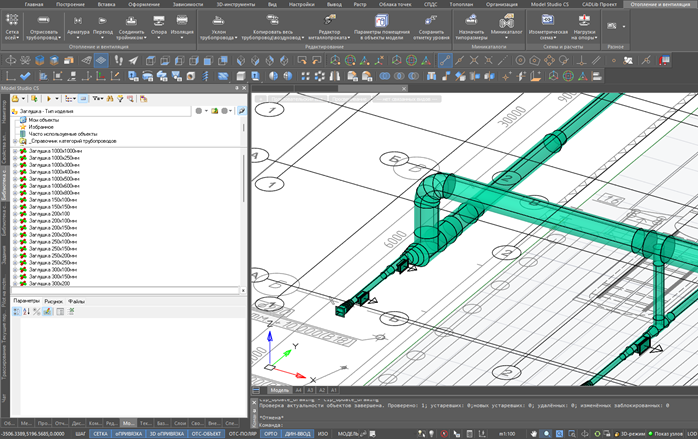This screenshot has height=439, width=698.
Task: Switch to 3D-инструменты ribbon tab
Action: 235,4
